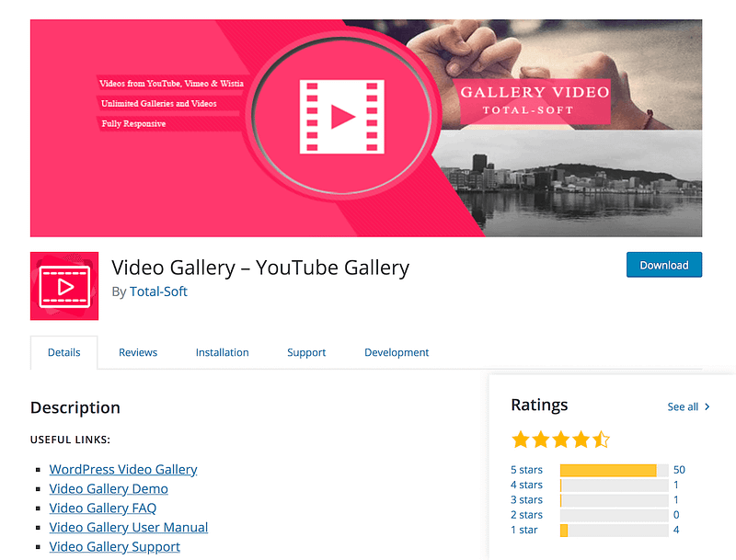Open Video Gallery FAQ link
Viewport: 736px width, 560px height.
[x=103, y=508]
